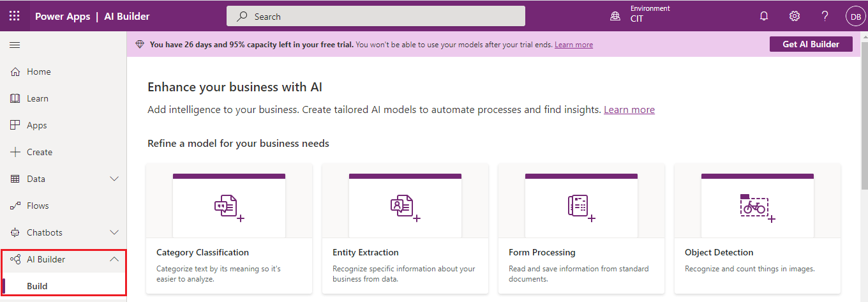Open the settings gear icon

click(x=795, y=17)
